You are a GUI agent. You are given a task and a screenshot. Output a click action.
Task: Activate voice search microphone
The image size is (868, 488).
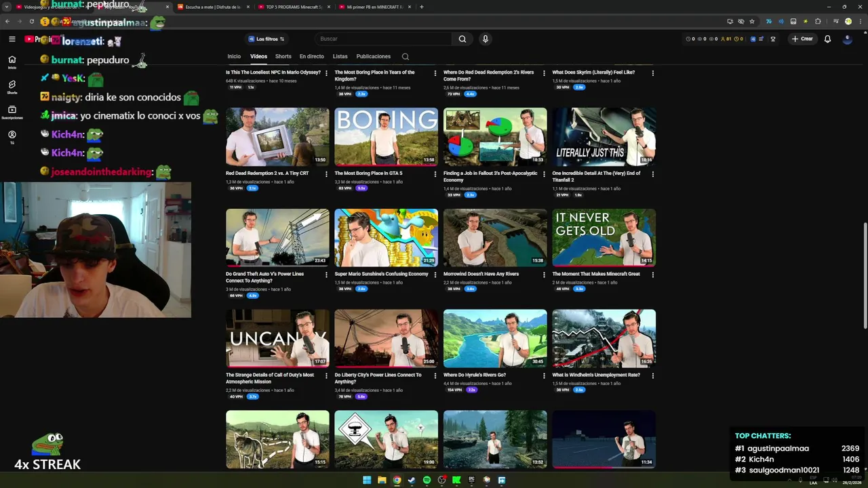pyautogui.click(x=485, y=39)
